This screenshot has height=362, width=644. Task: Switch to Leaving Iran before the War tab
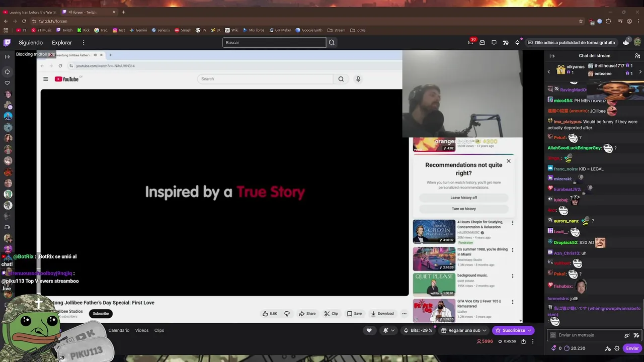(30, 12)
